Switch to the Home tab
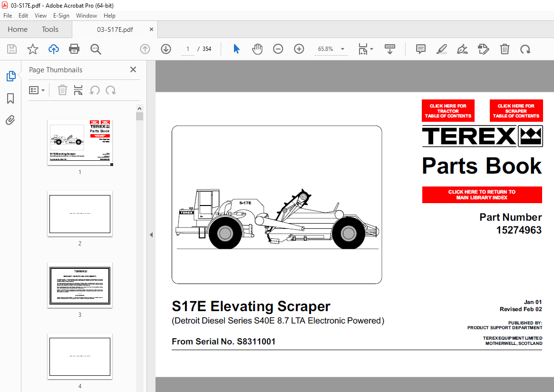 pos(18,29)
